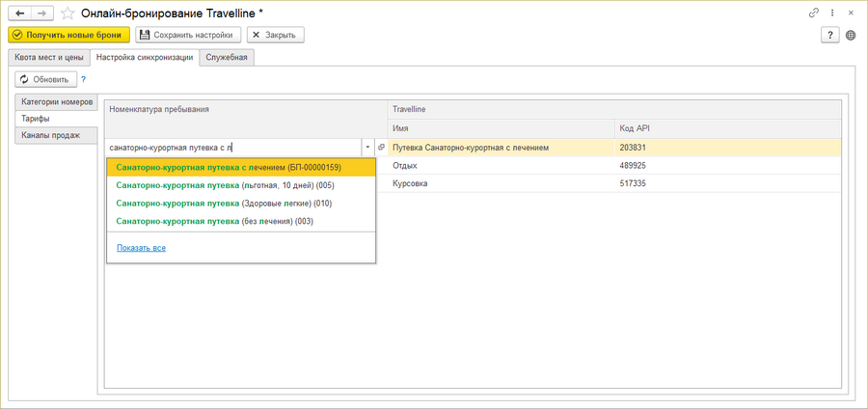This screenshot has height=409, width=868.
Task: Click the nomenclature search input field
Action: 233,148
